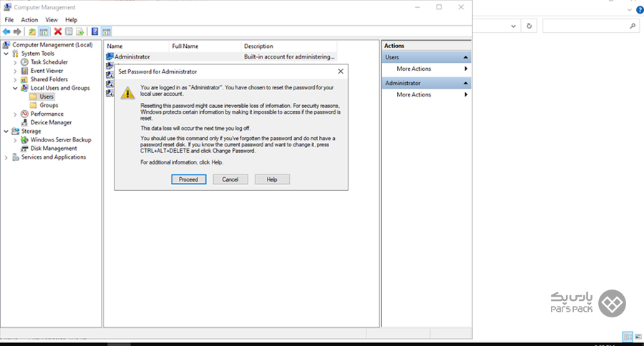Image resolution: width=644 pixels, height=346 pixels.
Task: Click blue help icon in background Explorer window
Action: (640, 10)
